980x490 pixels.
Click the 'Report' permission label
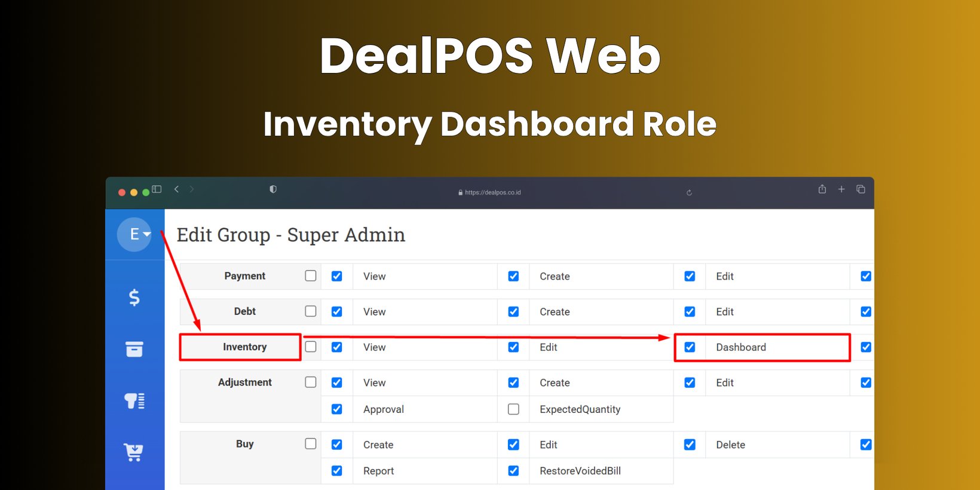click(378, 471)
